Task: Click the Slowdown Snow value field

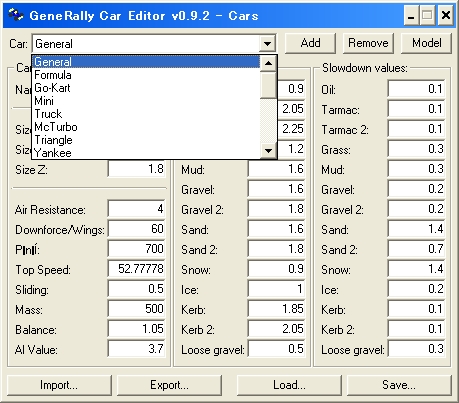Action: pos(417,269)
